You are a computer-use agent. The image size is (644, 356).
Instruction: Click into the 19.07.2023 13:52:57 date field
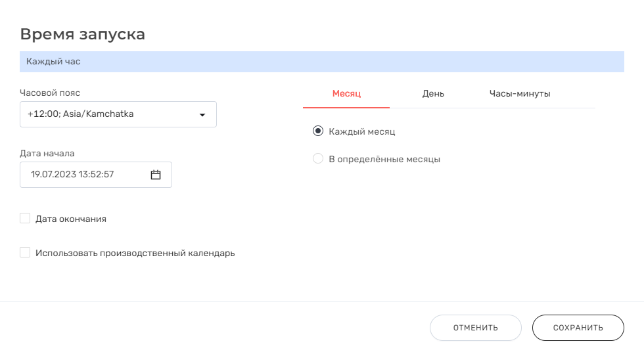[82, 175]
